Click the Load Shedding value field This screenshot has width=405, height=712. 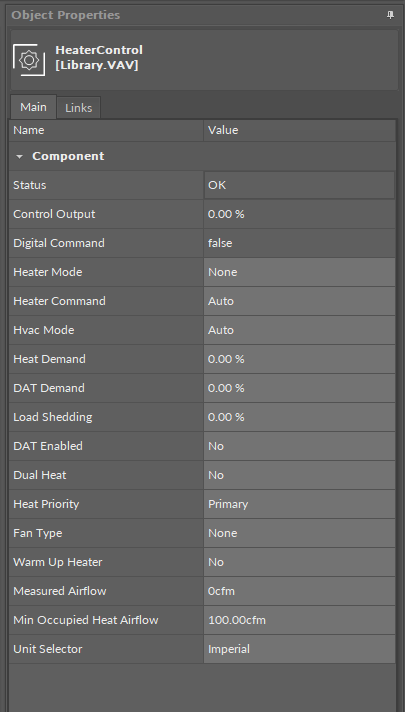click(299, 417)
